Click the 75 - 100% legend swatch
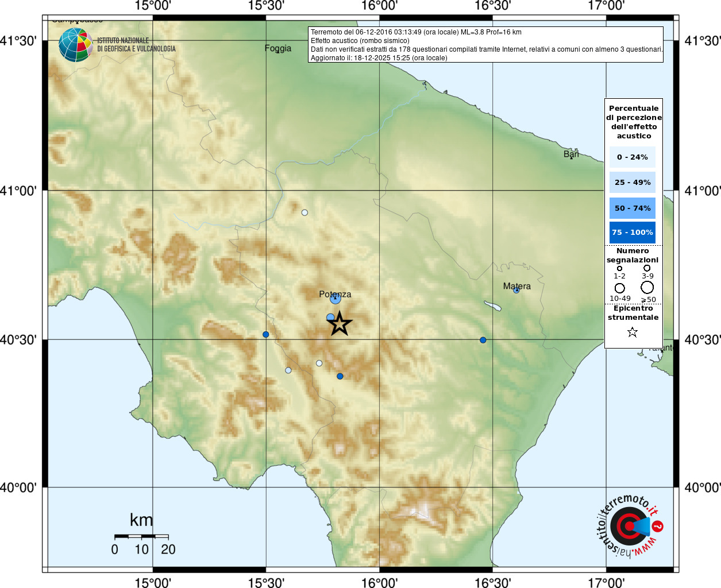The image size is (721, 588). (632, 232)
